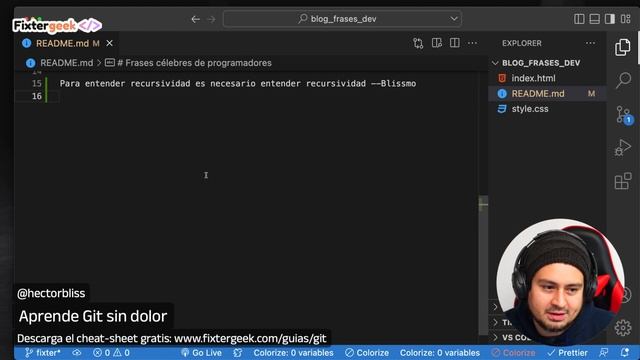
Task: Click line number 15 in the gutter
Action: click(x=37, y=83)
